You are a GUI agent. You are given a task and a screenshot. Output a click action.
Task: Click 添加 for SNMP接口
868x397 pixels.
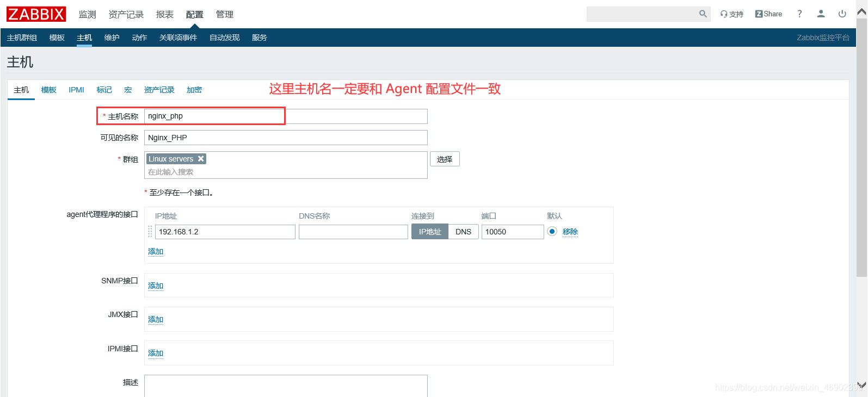[156, 286]
